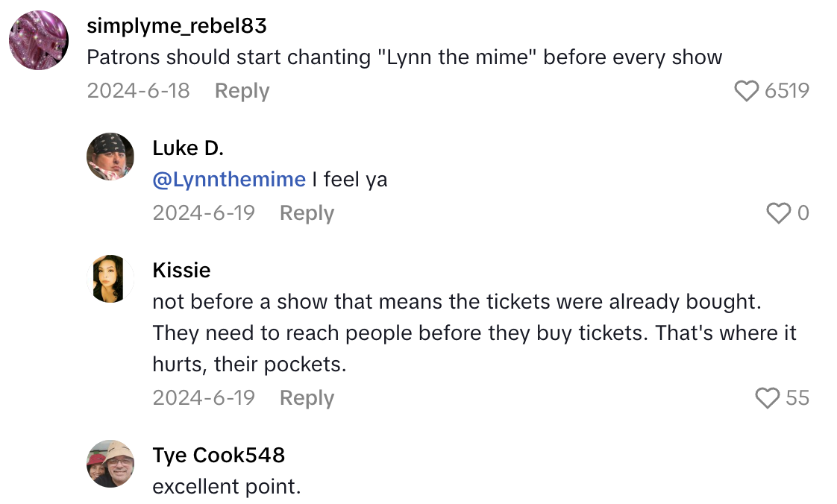Click Kissie's comment text about buying tickets

pyautogui.click(x=474, y=333)
